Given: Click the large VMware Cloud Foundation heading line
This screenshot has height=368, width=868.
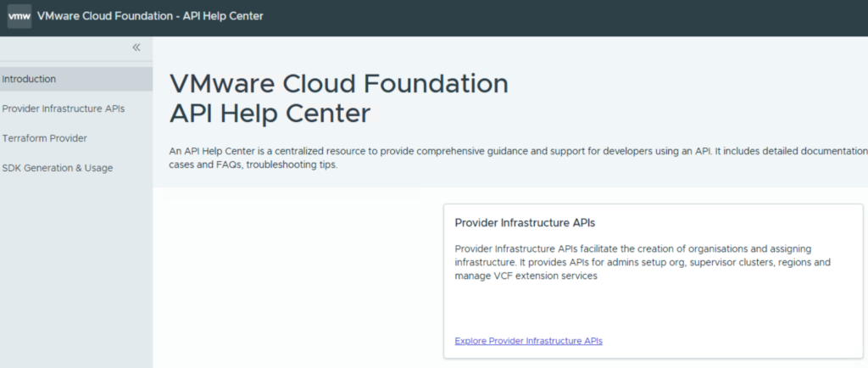Looking at the screenshot, I should (339, 84).
